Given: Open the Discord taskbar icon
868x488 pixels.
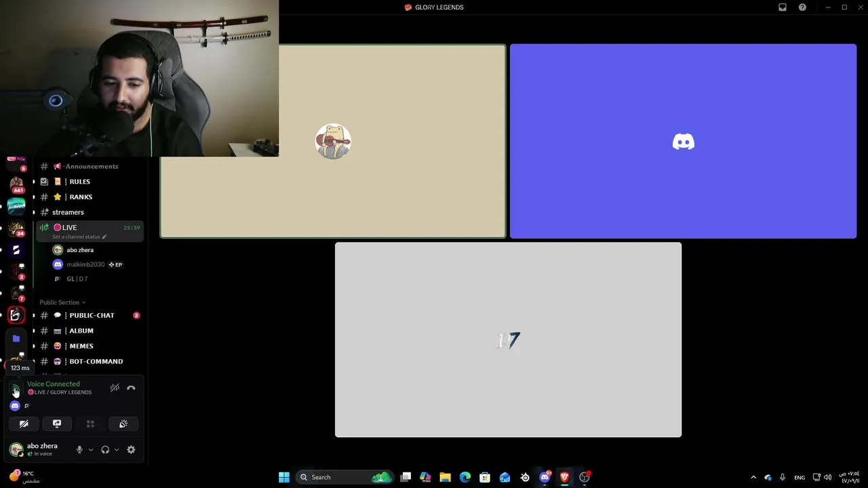Looking at the screenshot, I should [x=545, y=477].
